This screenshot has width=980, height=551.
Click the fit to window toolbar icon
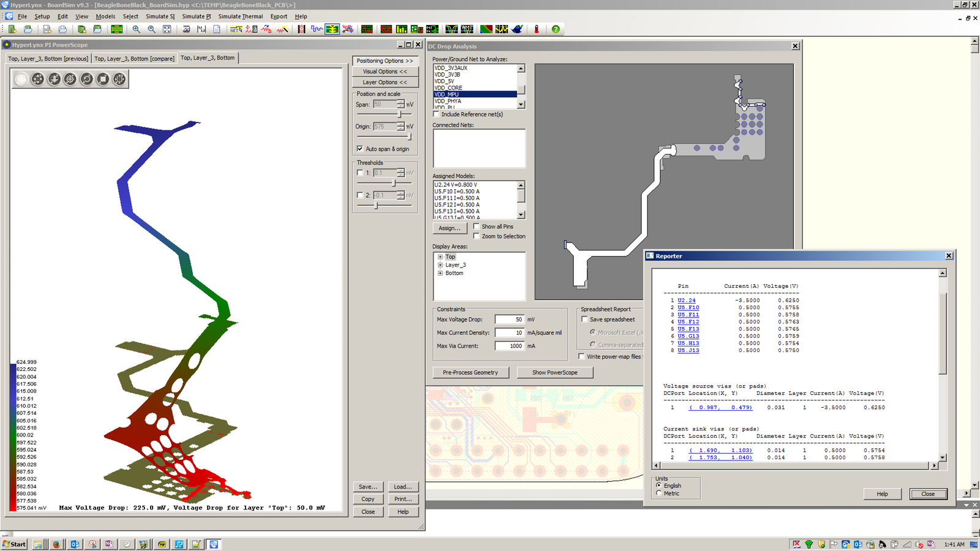pos(167,29)
